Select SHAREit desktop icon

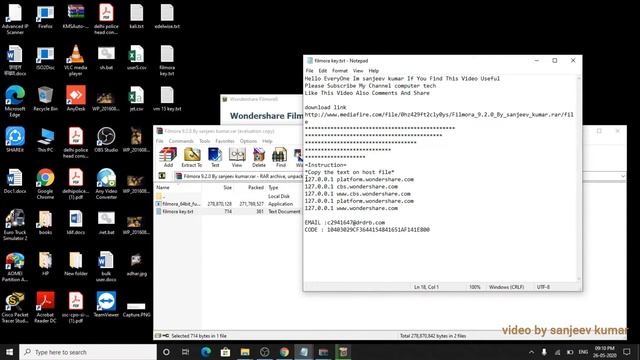[x=15, y=140]
